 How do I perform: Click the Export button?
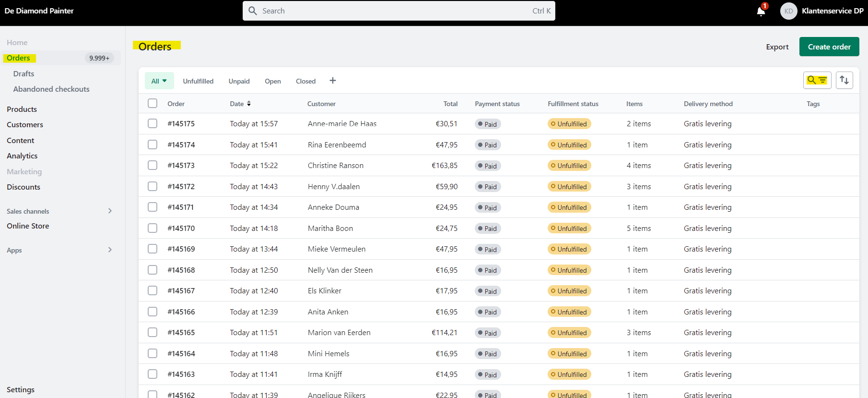(777, 47)
